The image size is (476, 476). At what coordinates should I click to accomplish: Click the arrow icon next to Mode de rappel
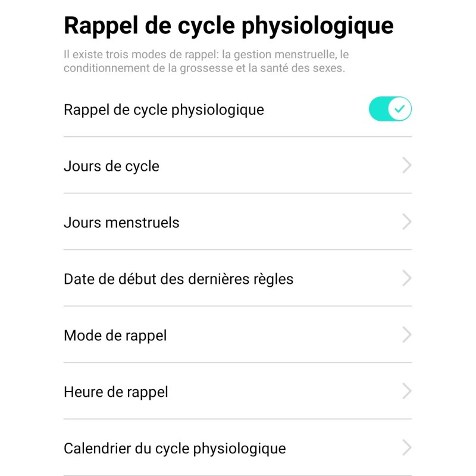point(406,335)
